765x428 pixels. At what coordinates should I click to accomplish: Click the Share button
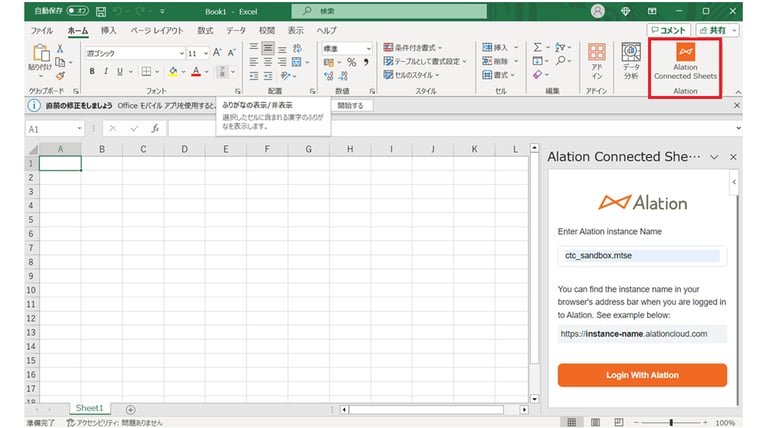(x=717, y=30)
